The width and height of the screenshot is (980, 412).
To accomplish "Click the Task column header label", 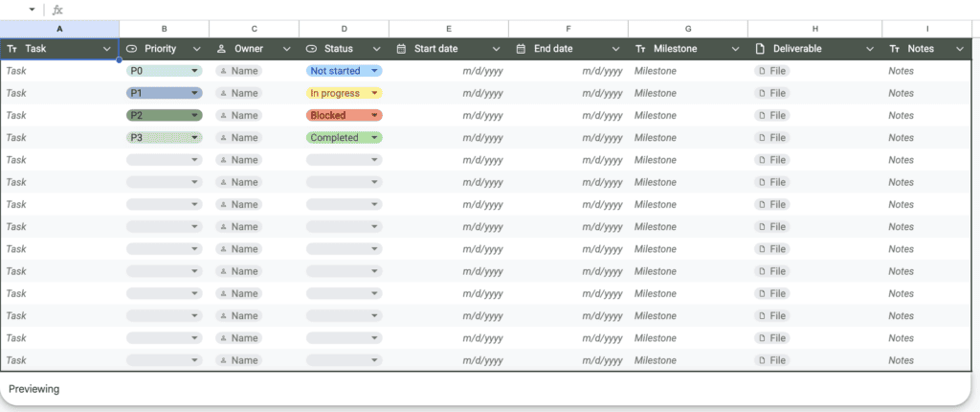I will 35,49.
